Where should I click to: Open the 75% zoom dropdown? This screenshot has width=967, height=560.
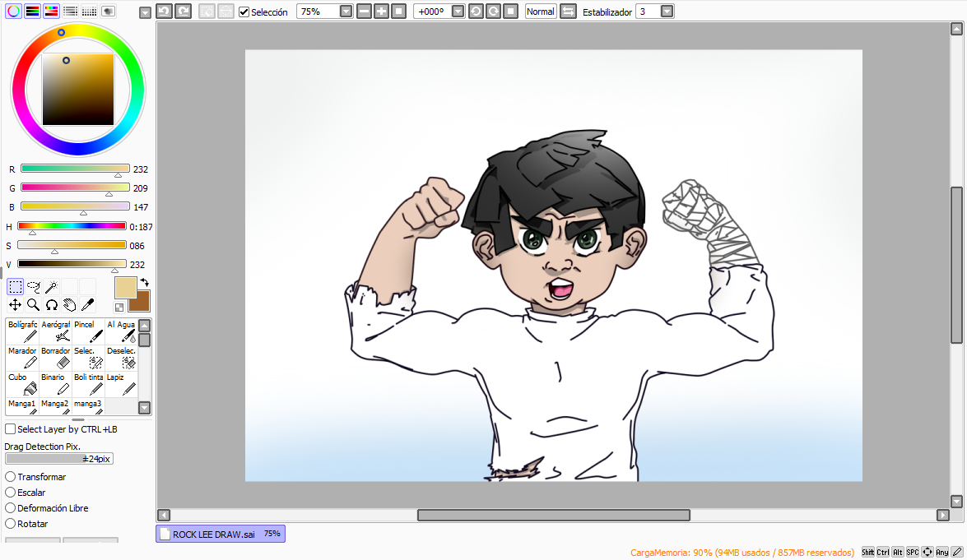346,11
